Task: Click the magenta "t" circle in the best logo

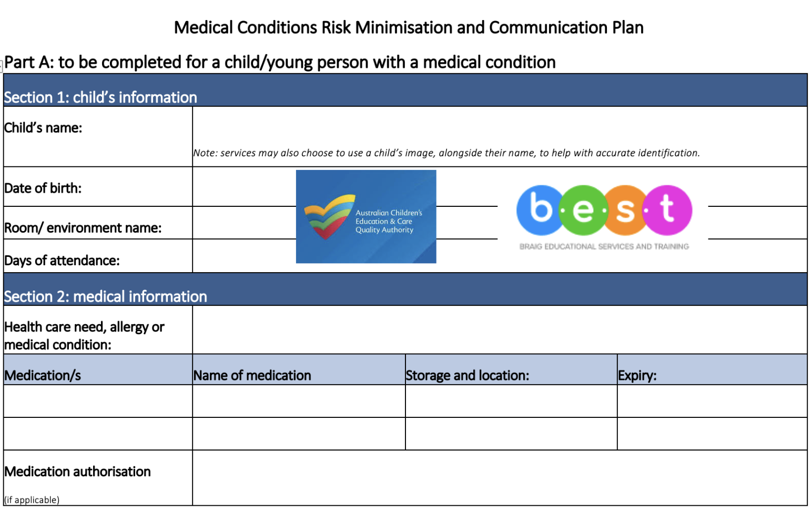Action: tap(667, 210)
